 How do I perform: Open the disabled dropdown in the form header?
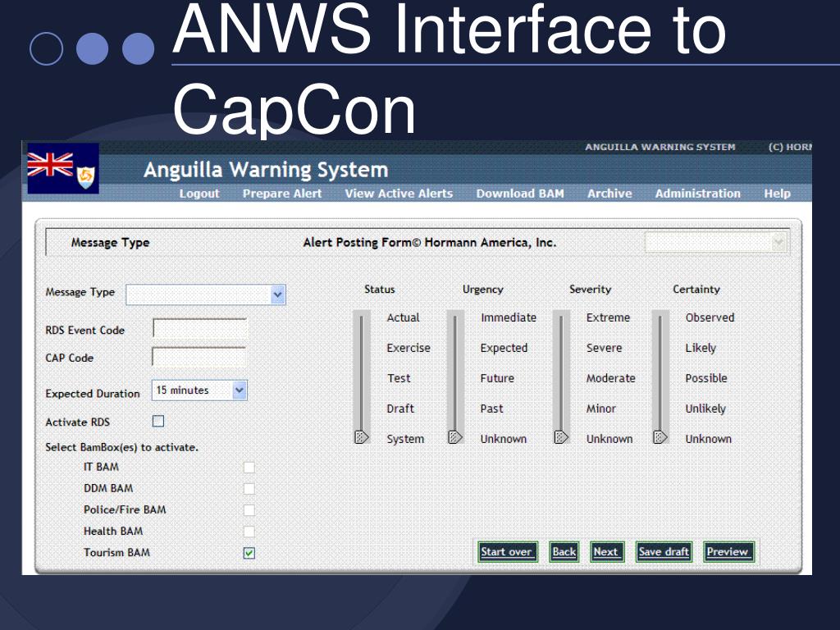716,243
